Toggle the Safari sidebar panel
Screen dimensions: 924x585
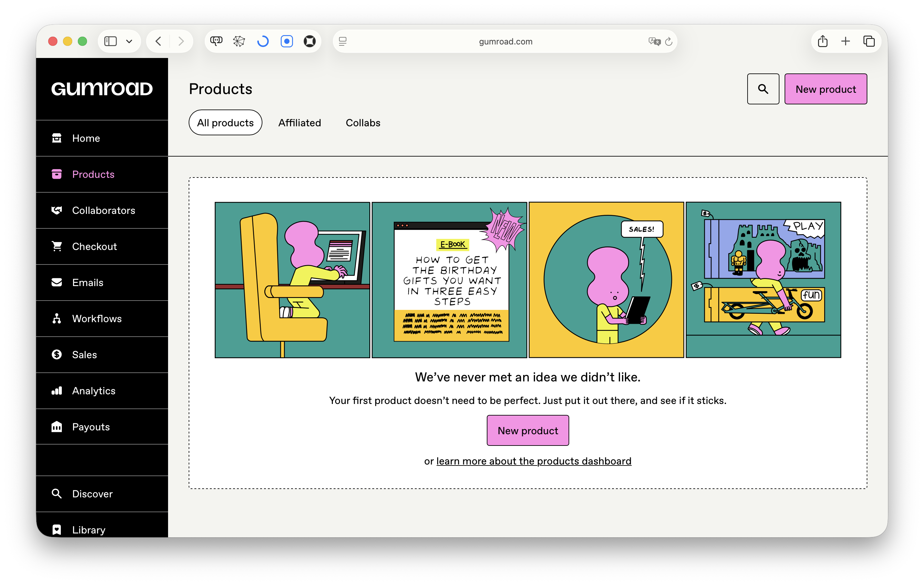click(x=110, y=41)
